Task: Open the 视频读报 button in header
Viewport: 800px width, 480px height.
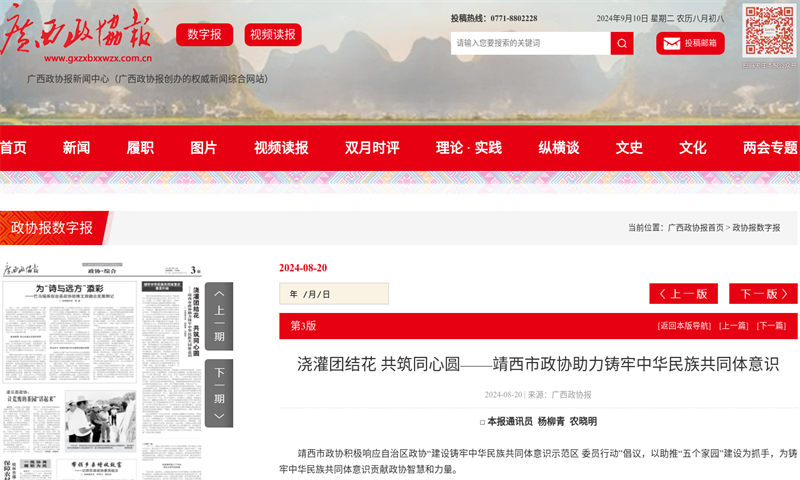Action: (273, 35)
